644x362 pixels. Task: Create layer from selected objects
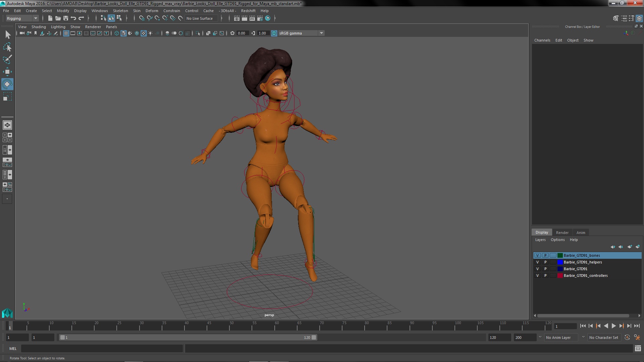coord(638,247)
